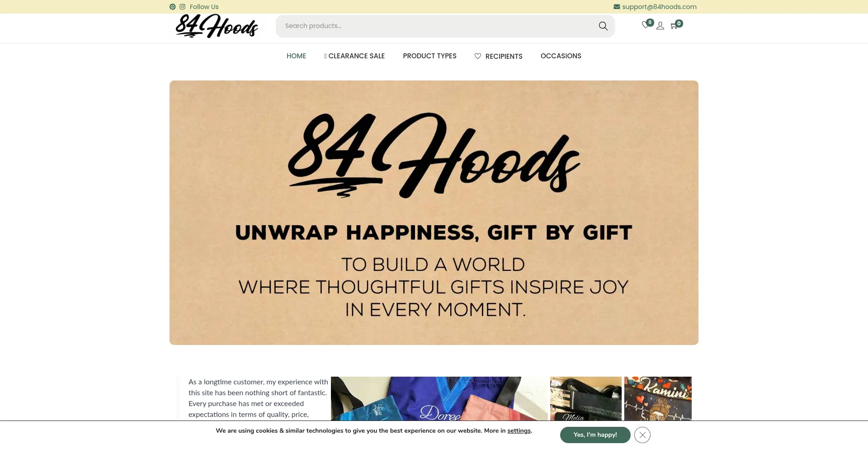Open the Pinterest social icon

coord(172,7)
